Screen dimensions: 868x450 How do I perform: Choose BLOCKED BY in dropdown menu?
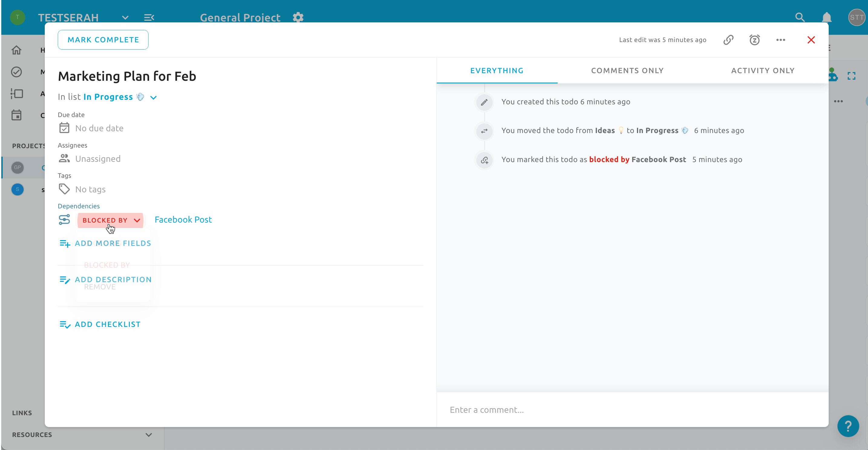click(x=107, y=265)
